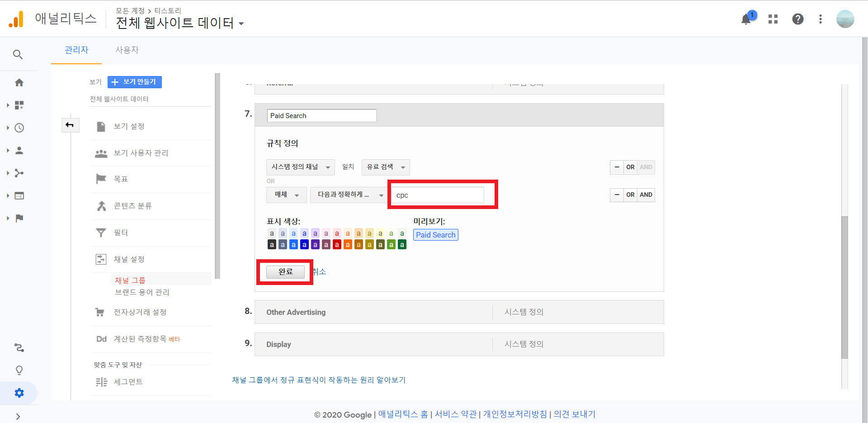Expand the Other Advertising channel row
The image size is (868, 423).
click(459, 312)
